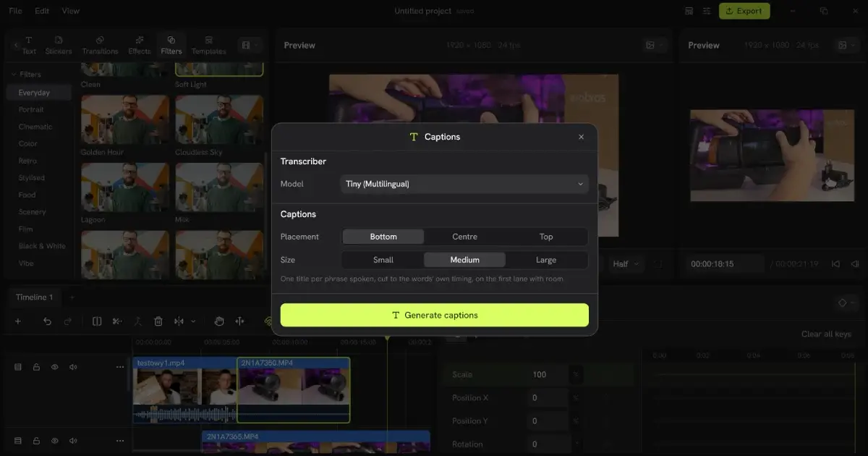Delete the clip with trash icon

point(158,321)
